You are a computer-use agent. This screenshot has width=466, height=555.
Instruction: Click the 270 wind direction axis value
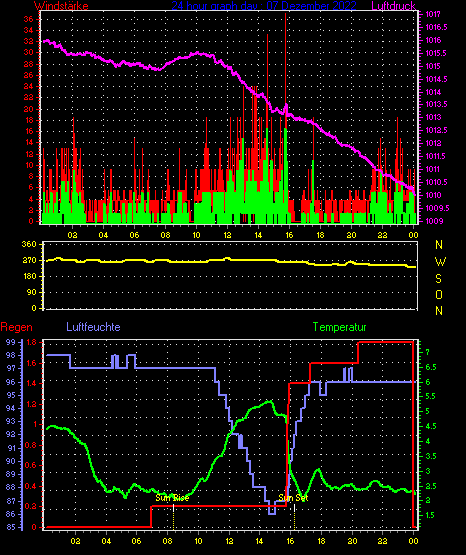[x=29, y=260]
